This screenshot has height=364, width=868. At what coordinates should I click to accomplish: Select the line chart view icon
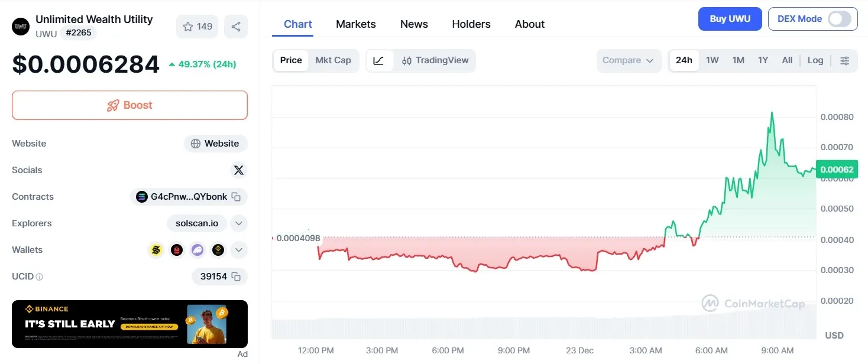pos(379,60)
